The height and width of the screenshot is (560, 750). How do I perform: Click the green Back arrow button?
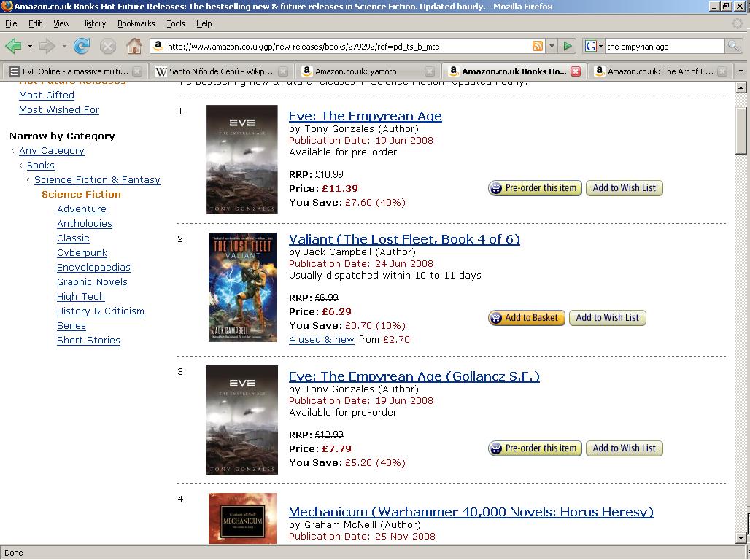pos(13,47)
